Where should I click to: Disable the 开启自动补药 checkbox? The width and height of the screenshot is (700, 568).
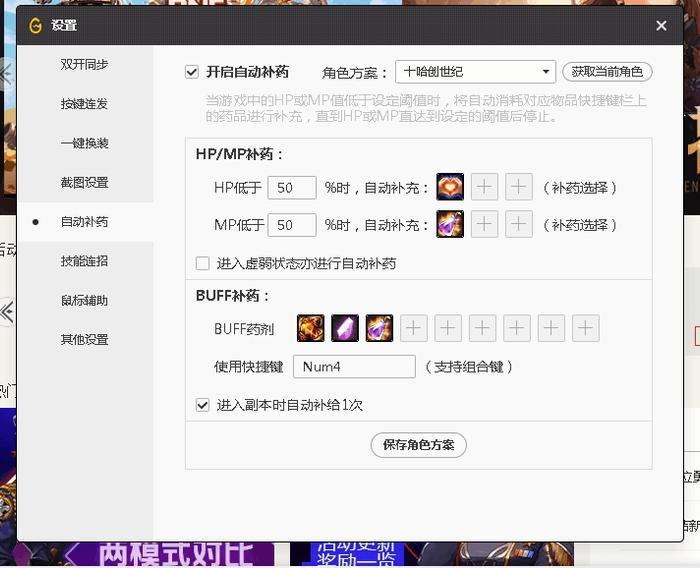pyautogui.click(x=192, y=72)
